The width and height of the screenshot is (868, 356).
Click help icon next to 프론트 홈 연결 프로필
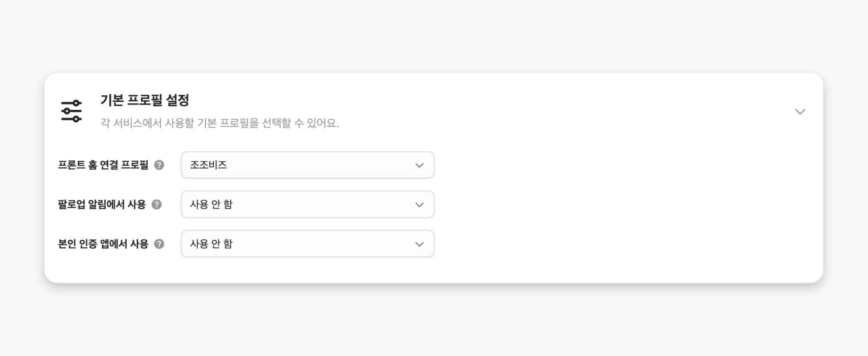point(159,165)
